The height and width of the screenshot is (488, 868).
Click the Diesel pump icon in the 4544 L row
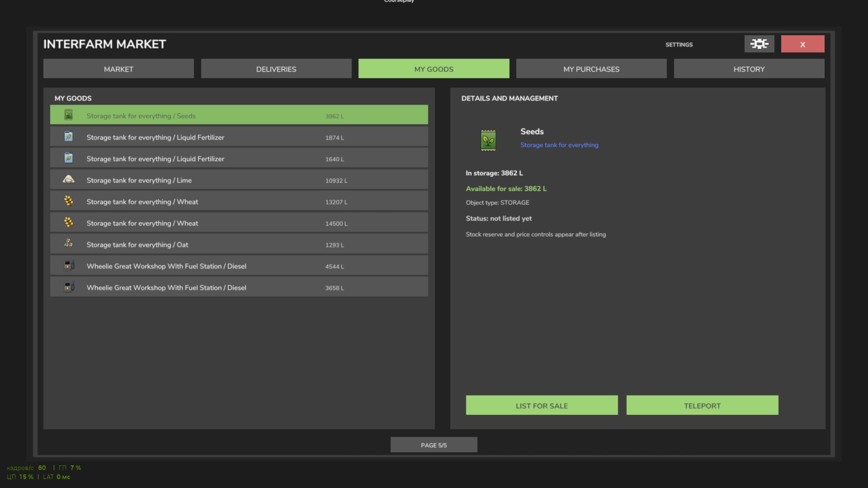tap(69, 265)
